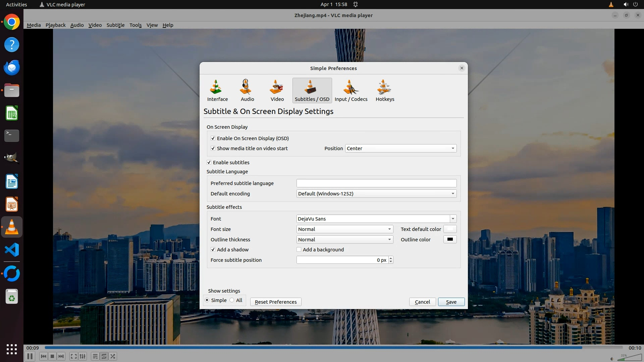Show extended settings equalizer icon
This screenshot has height=362, width=644.
[83, 356]
